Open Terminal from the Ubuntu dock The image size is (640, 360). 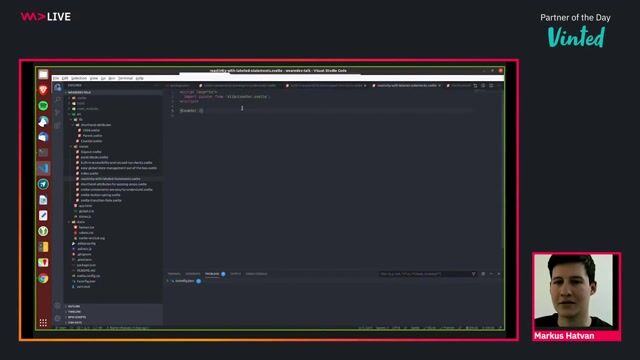(43, 153)
